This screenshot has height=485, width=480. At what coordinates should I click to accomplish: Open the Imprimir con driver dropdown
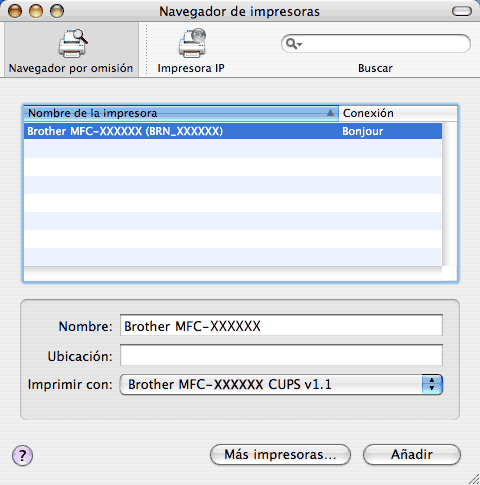coord(281,384)
